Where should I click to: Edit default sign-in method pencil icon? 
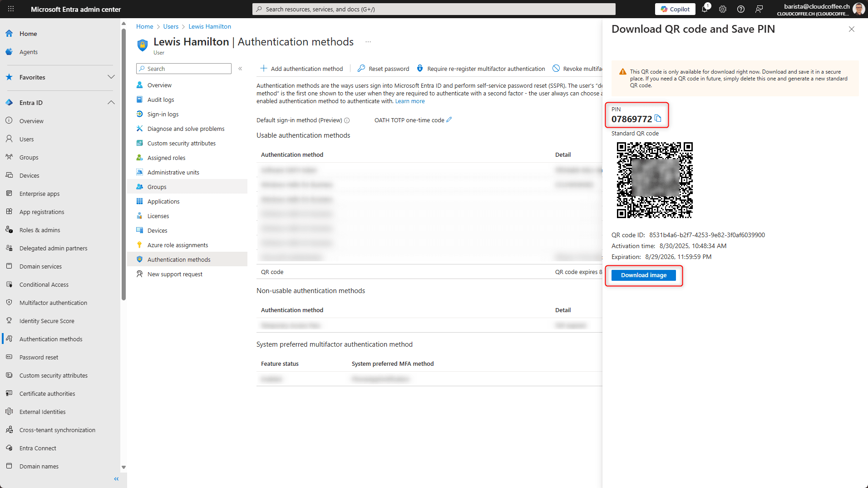click(449, 120)
